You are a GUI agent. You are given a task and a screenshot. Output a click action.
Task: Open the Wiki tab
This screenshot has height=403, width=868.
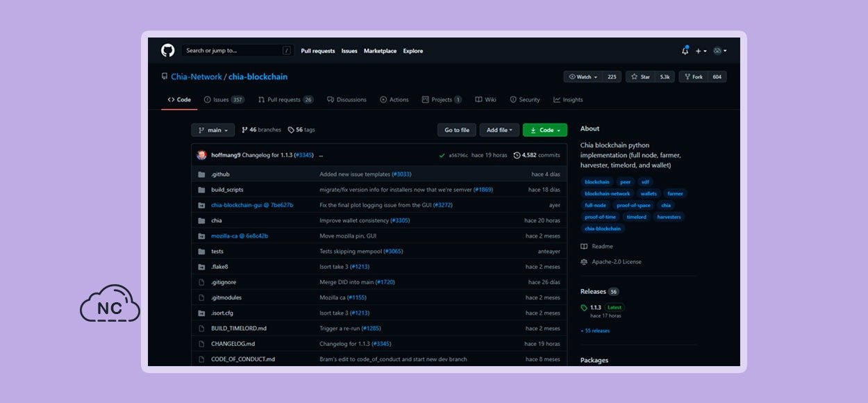click(x=486, y=99)
